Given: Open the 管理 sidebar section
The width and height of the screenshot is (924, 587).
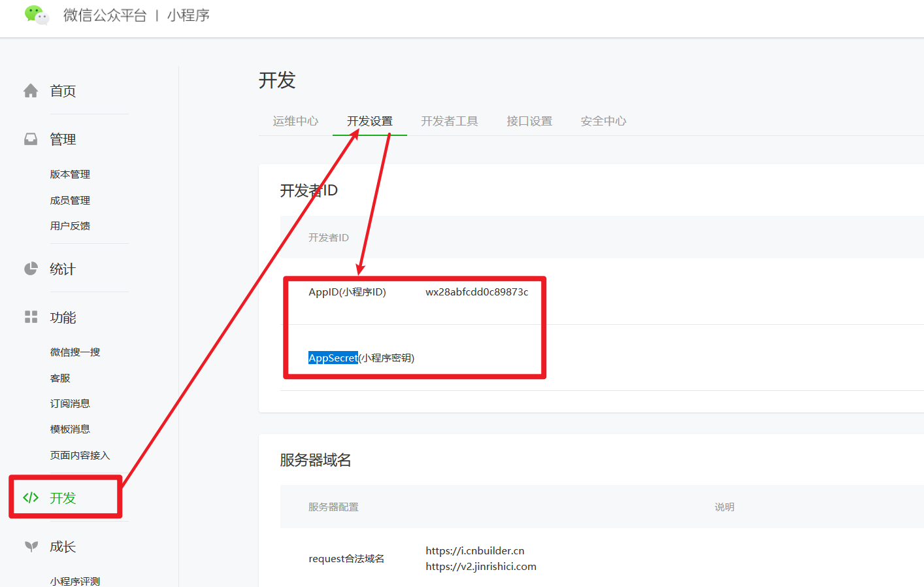Looking at the screenshot, I should [x=63, y=139].
